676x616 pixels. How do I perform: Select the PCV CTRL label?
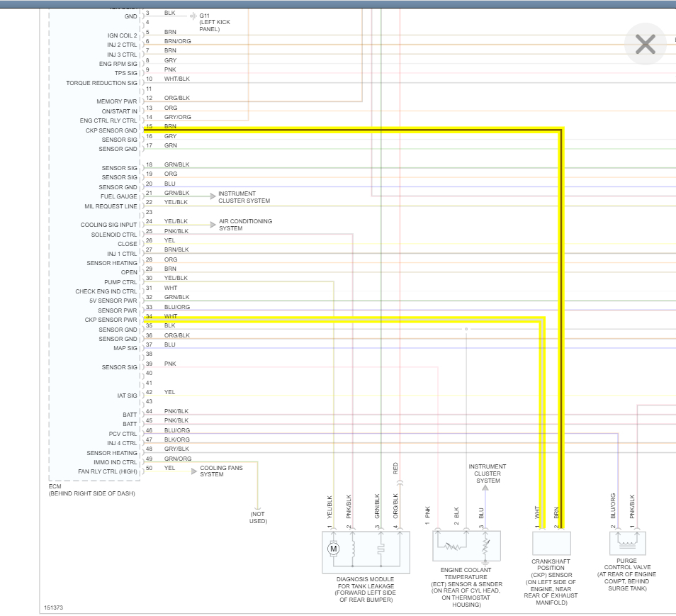123,434
